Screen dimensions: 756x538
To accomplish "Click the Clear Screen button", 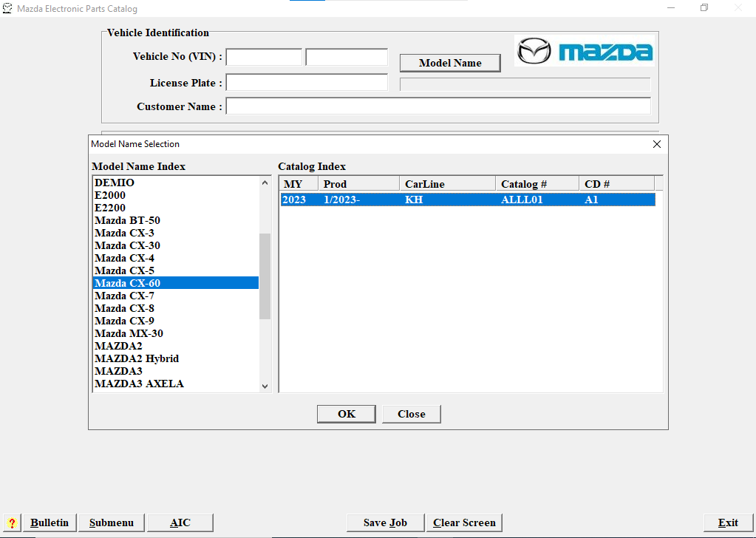I will (x=464, y=522).
